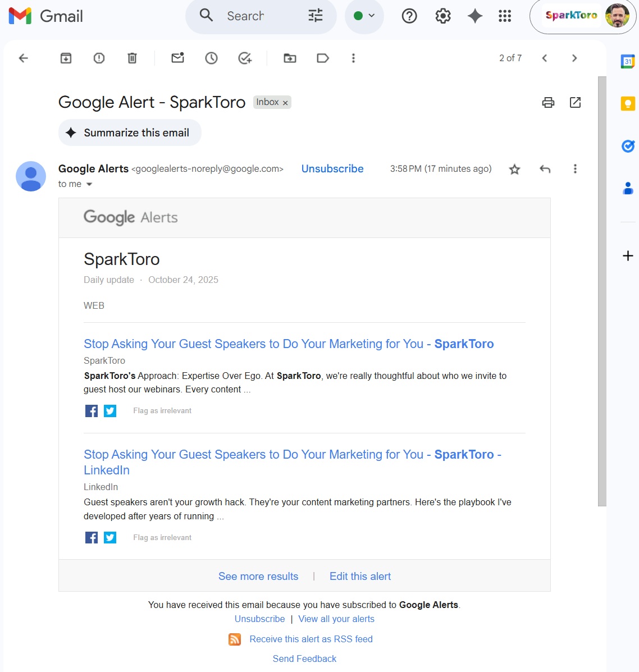Click See more results
Image resolution: width=639 pixels, height=672 pixels.
pyautogui.click(x=258, y=577)
